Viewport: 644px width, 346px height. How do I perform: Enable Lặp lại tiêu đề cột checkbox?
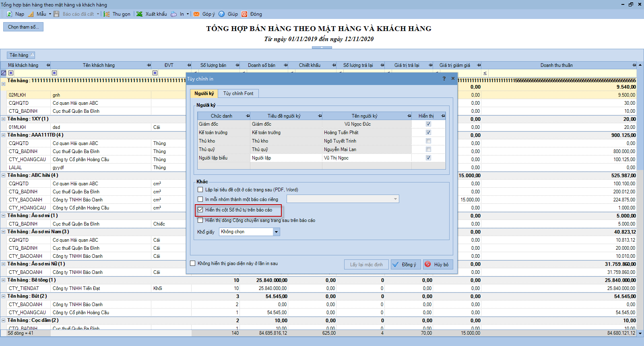click(200, 189)
